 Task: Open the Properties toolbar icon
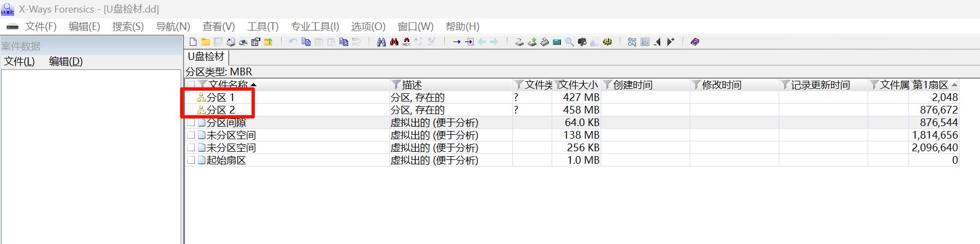[255, 42]
